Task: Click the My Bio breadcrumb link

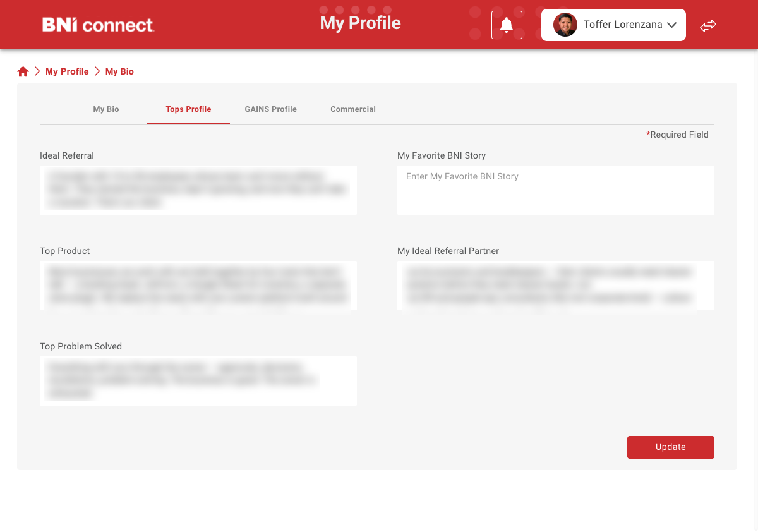Action: tap(119, 71)
